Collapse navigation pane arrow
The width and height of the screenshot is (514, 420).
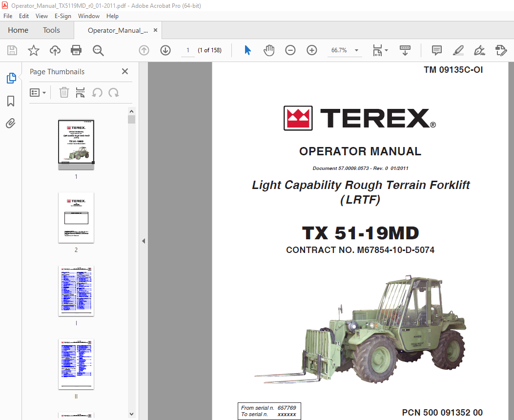(144, 241)
